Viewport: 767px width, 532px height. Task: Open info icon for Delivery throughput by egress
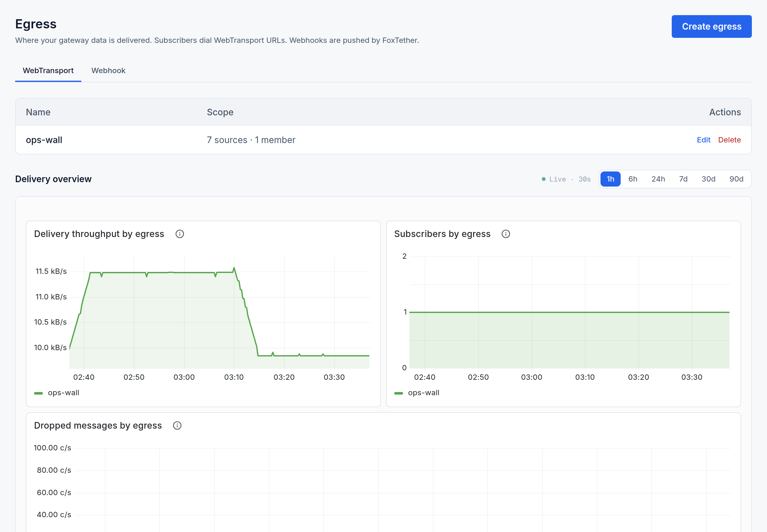(x=180, y=234)
